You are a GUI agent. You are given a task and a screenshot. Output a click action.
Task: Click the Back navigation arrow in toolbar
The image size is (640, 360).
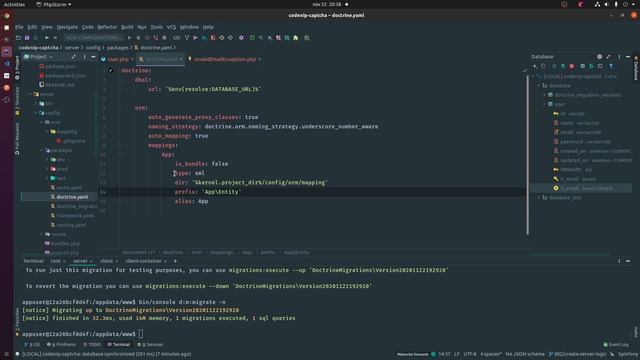(x=47, y=38)
